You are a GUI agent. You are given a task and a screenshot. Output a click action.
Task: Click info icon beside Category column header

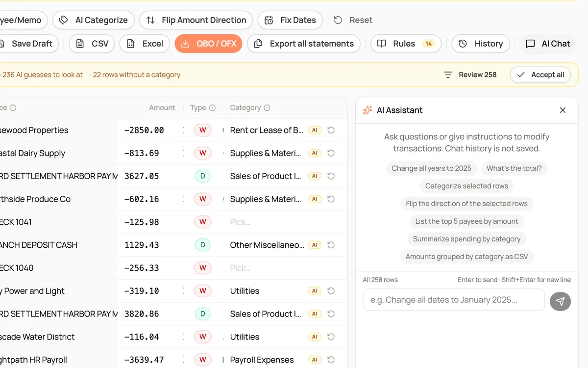[x=267, y=108]
